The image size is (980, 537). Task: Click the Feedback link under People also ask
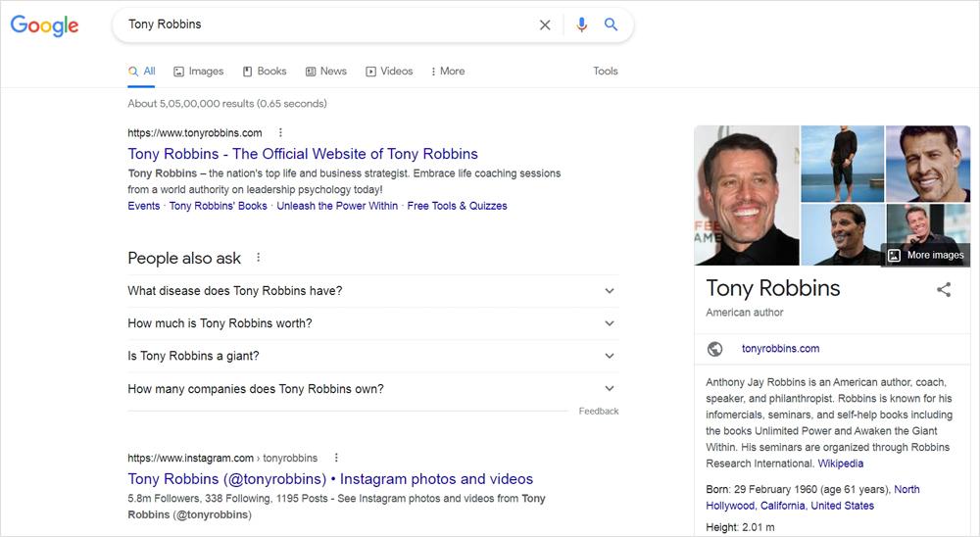point(599,412)
